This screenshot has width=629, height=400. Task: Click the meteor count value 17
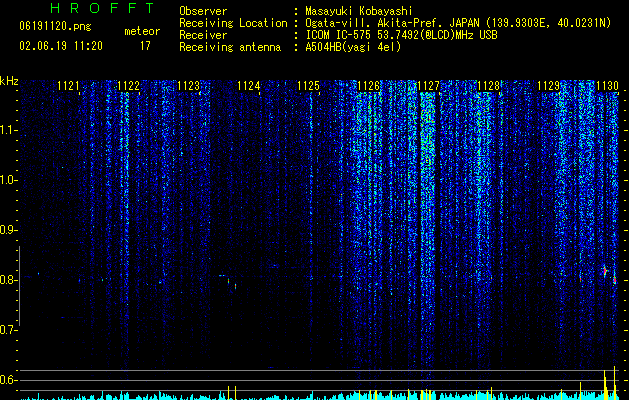[145, 46]
